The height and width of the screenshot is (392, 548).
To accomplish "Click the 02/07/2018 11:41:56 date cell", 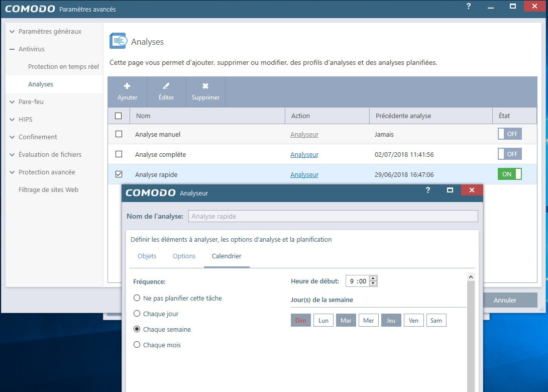I will (x=404, y=155).
